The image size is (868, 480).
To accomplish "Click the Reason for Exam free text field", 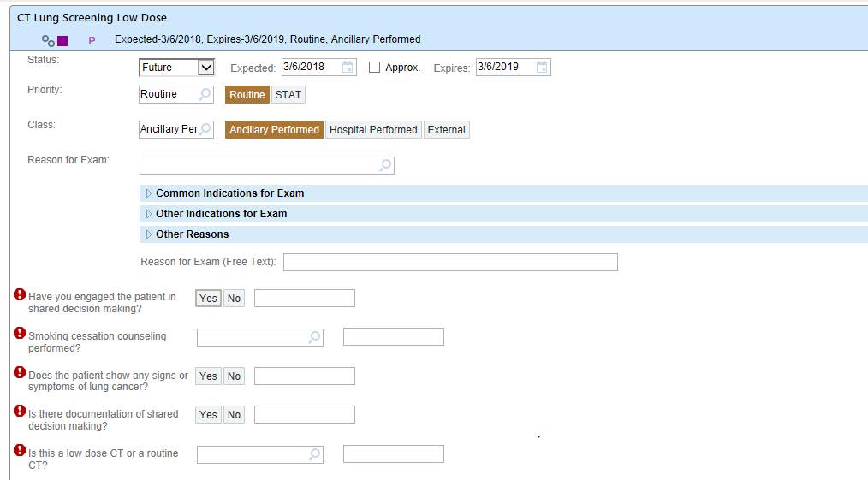I will tap(450, 262).
